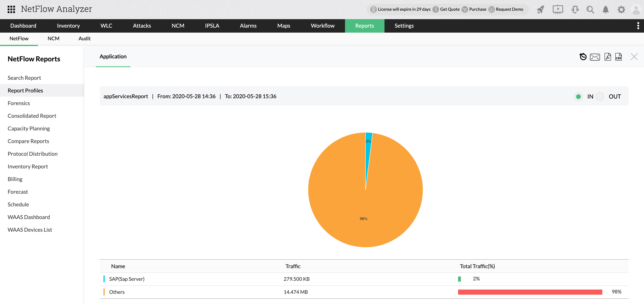Open Forensics in the reports sidebar
The height and width of the screenshot is (304, 644).
point(19,103)
